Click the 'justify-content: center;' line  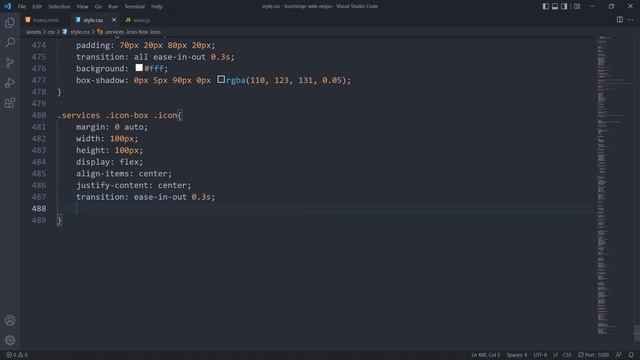(x=133, y=185)
